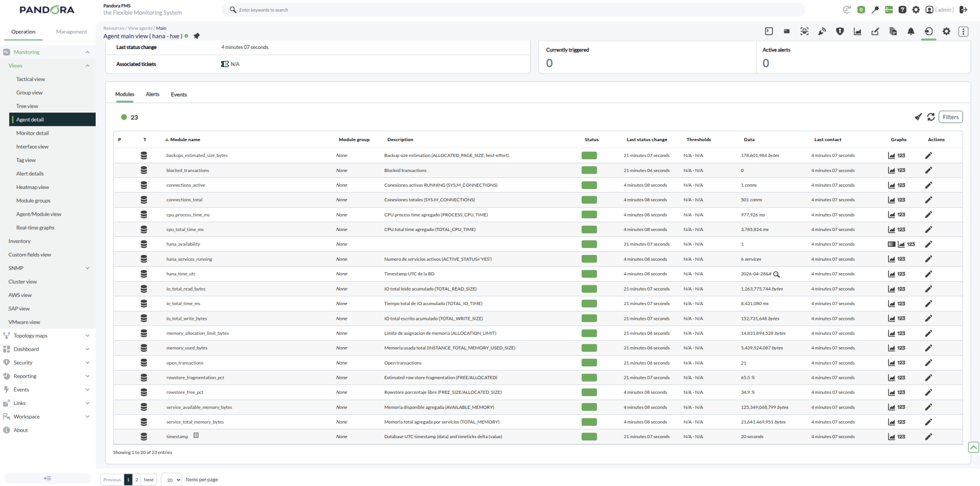The height and width of the screenshot is (486, 980).
Task: Select the Modules tab
Action: [x=125, y=95]
